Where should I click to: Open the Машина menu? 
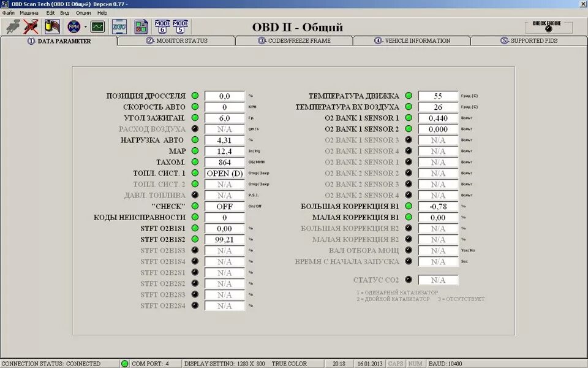click(29, 13)
